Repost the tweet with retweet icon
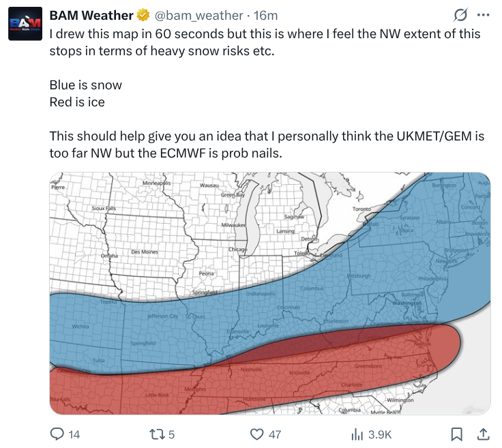 point(158,434)
